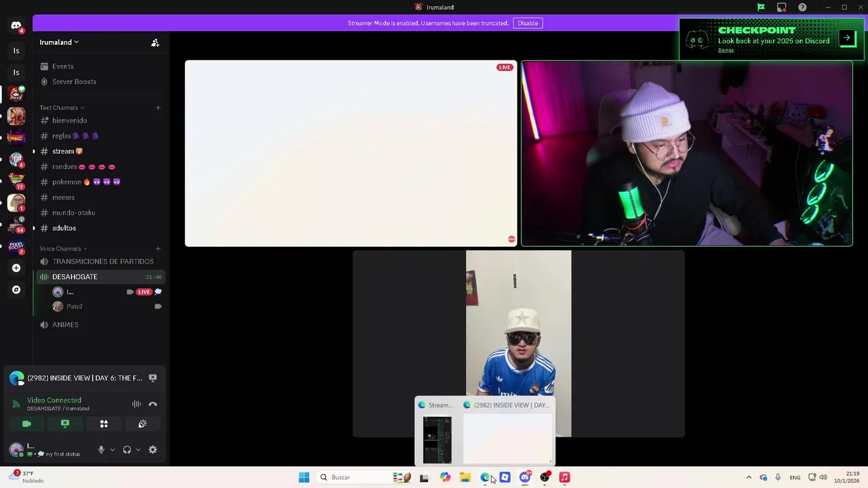Click the Add a Server plus icon

tap(16, 268)
